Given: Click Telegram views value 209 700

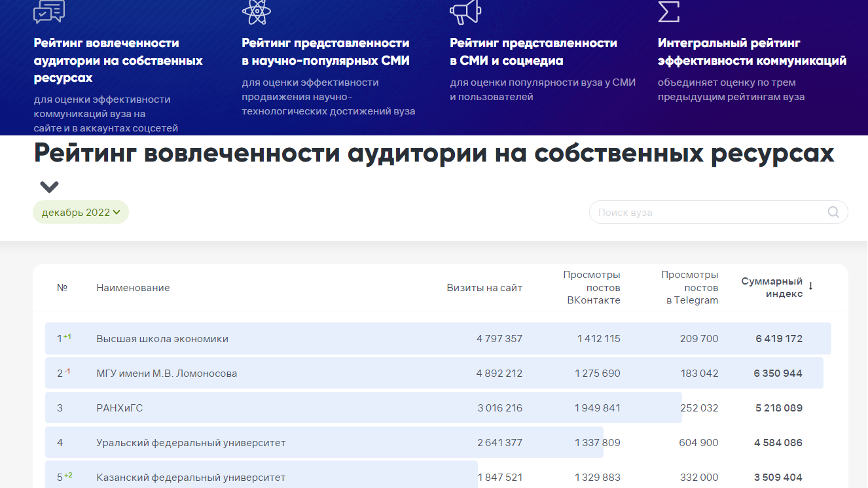Looking at the screenshot, I should click(x=699, y=339).
